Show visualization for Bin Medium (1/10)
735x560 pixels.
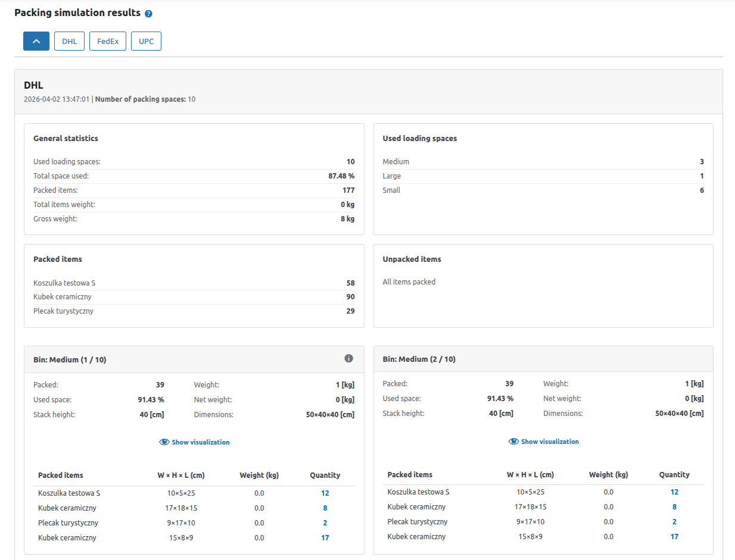pos(200,442)
